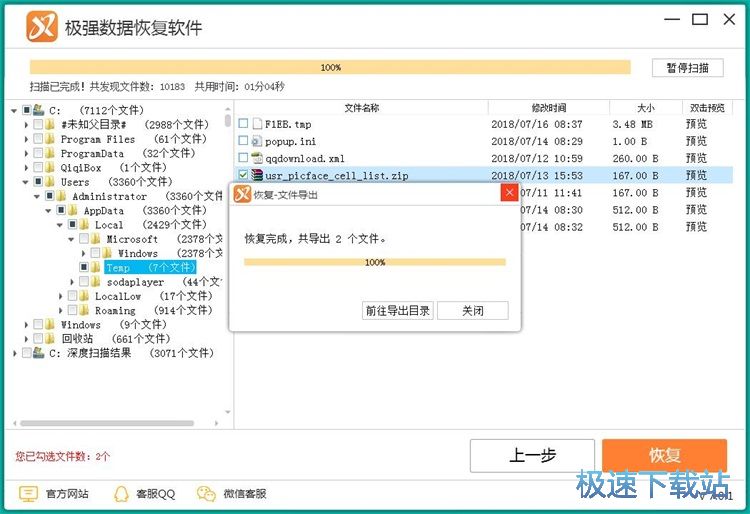This screenshot has height=514, width=750.
Task: Click the 双击预览 column header
Action: (x=707, y=108)
